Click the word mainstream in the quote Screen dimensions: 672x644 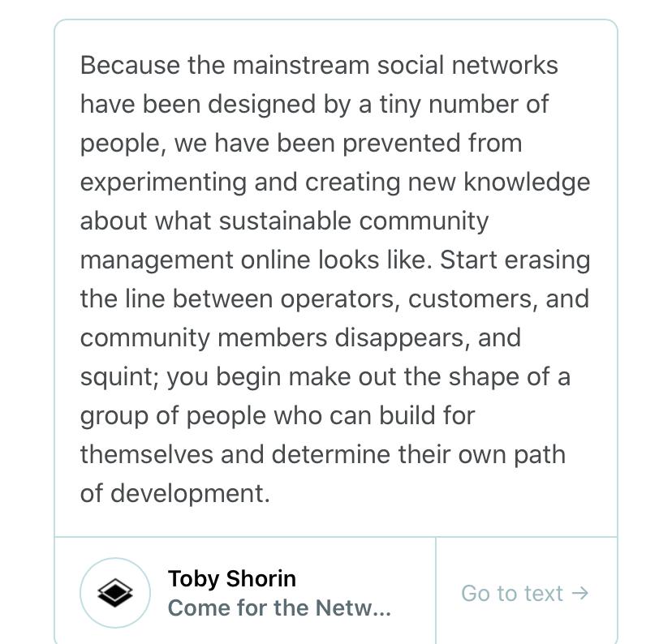(x=301, y=65)
